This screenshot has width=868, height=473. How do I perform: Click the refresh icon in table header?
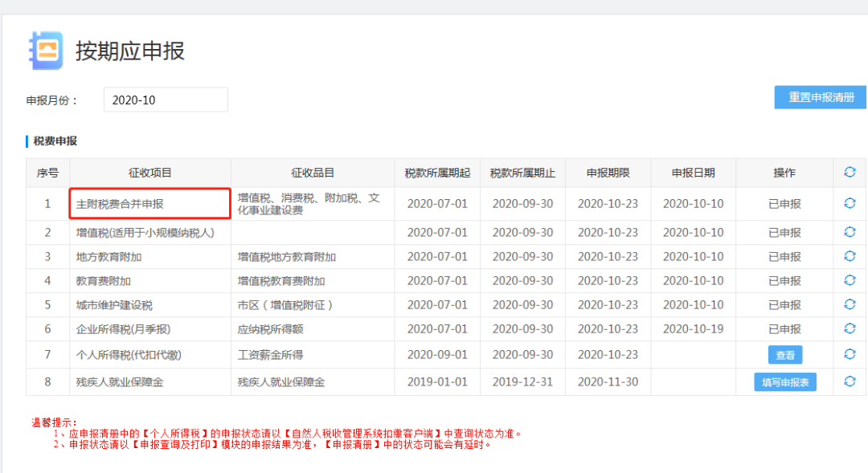click(x=850, y=172)
